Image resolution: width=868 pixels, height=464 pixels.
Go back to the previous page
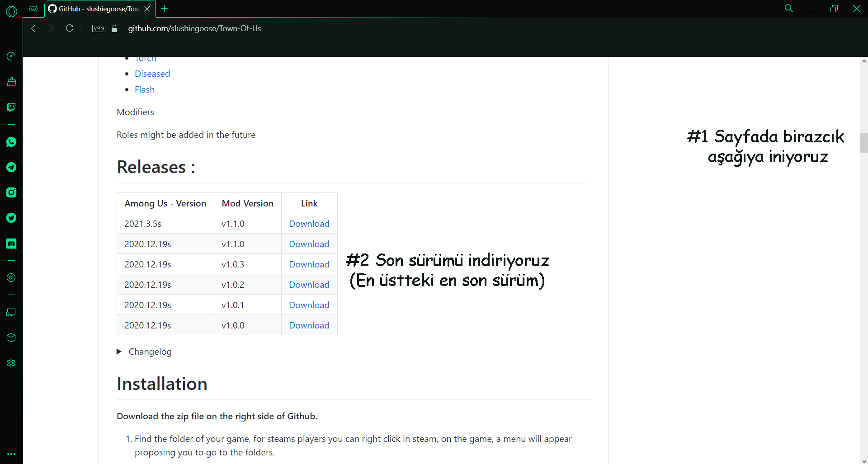[33, 28]
